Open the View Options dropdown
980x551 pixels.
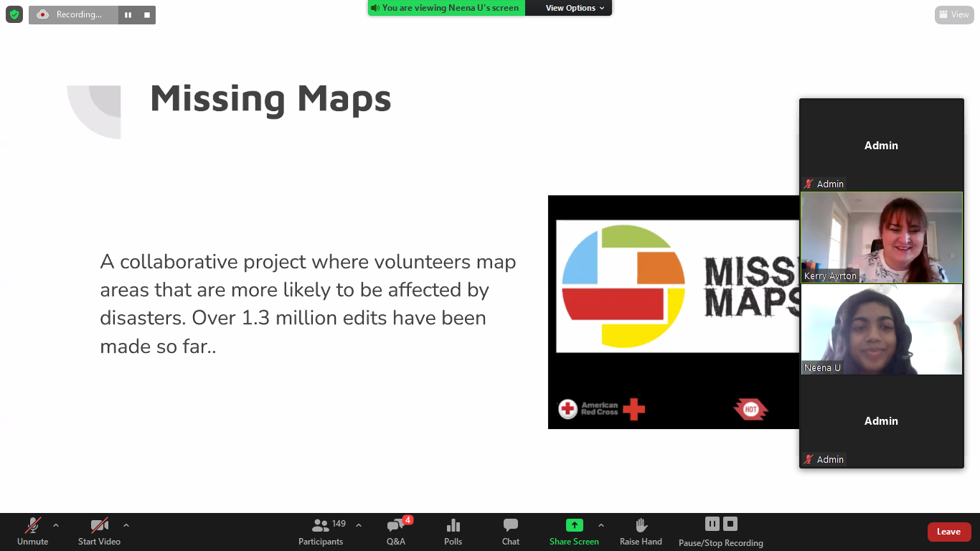[x=575, y=8]
